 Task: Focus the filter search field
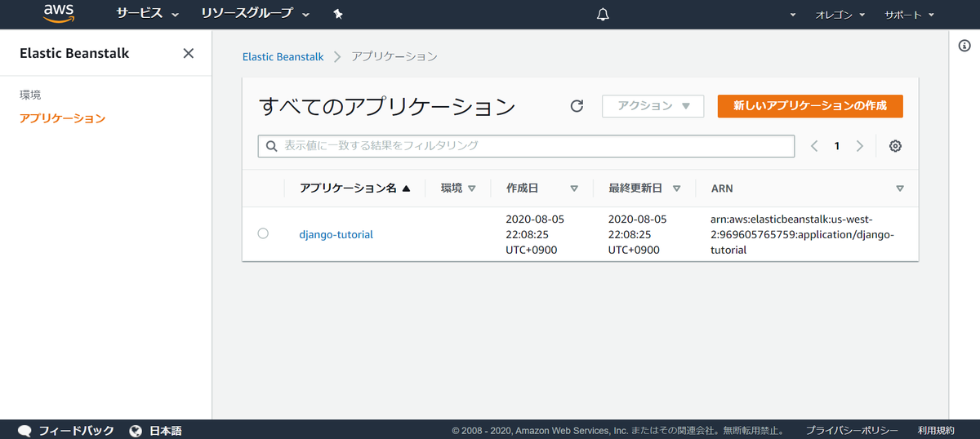coord(527,146)
